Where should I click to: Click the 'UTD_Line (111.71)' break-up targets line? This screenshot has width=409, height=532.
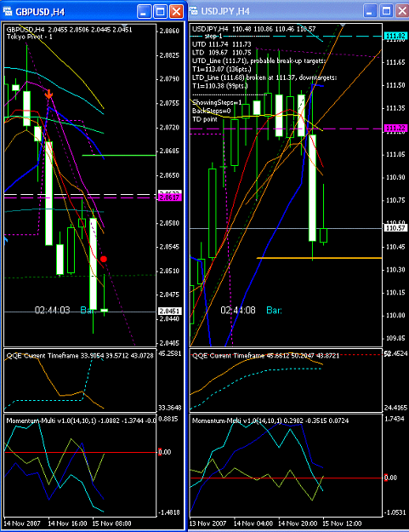258,60
